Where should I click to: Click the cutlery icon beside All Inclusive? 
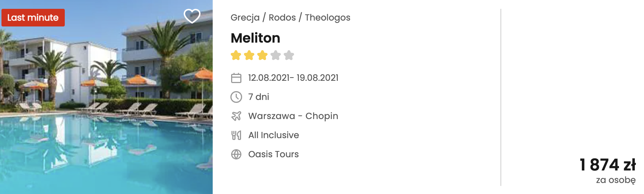click(236, 135)
